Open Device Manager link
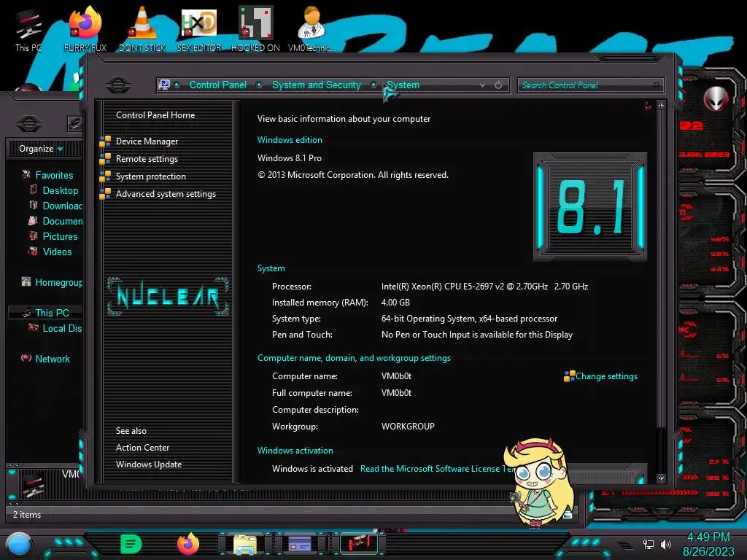This screenshot has height=560, width=747. 147,141
